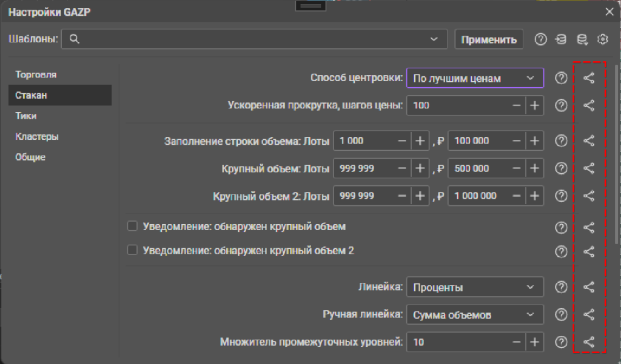Open help for Заполнение строки объема

tap(561, 141)
